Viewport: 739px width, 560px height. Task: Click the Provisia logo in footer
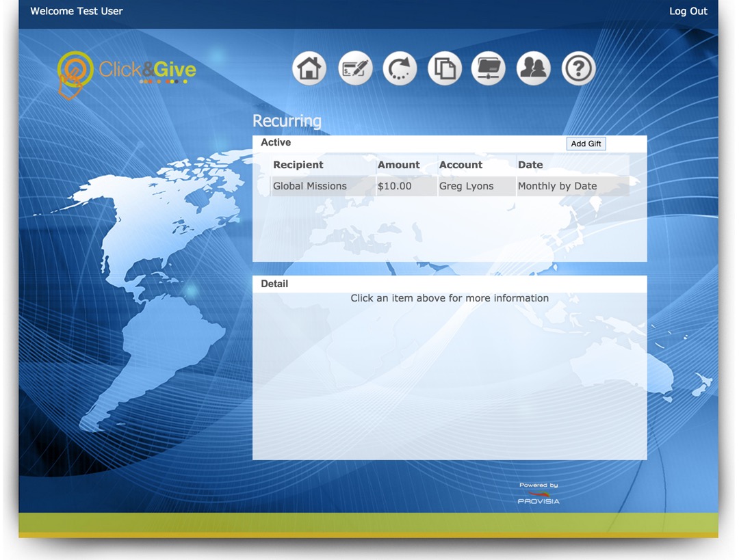[x=539, y=494]
